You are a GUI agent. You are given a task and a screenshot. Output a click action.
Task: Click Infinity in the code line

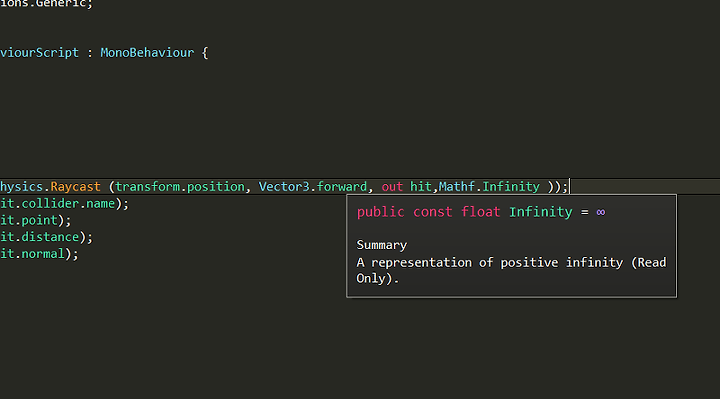[511, 187]
